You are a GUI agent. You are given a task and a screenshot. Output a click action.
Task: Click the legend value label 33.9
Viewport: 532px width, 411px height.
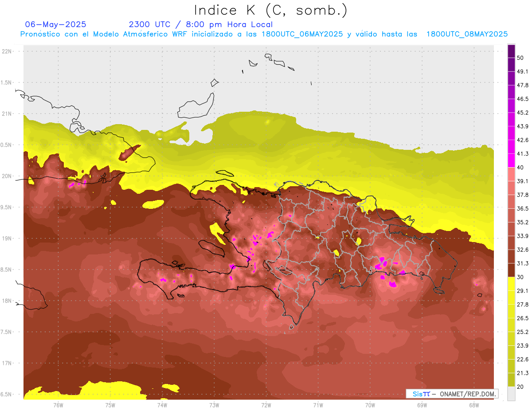[x=523, y=236]
